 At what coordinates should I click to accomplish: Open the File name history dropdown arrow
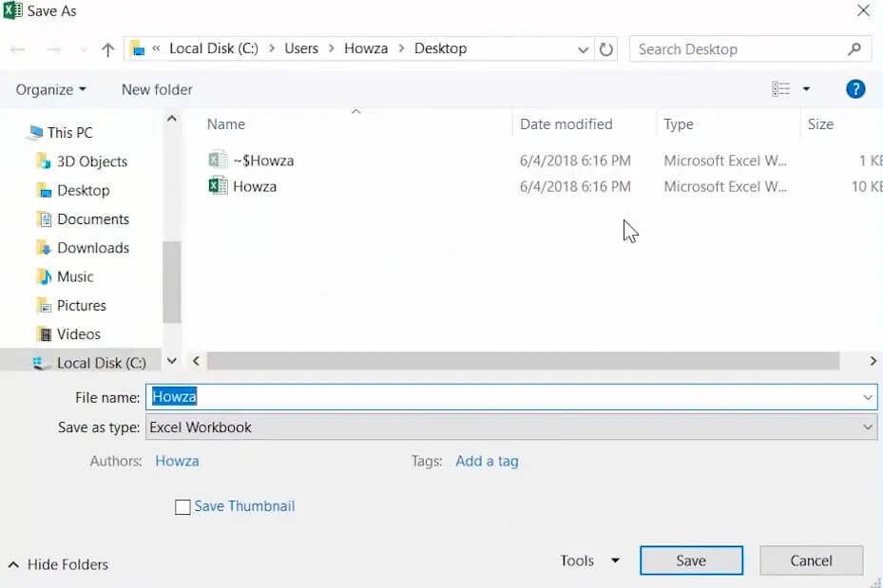click(x=867, y=397)
